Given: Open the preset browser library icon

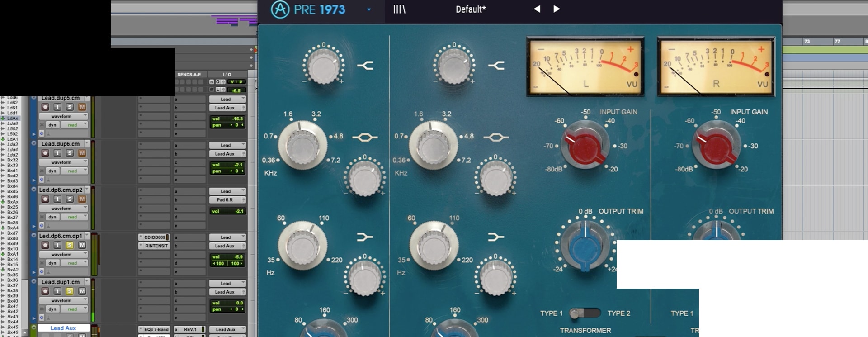Looking at the screenshot, I should (x=399, y=9).
